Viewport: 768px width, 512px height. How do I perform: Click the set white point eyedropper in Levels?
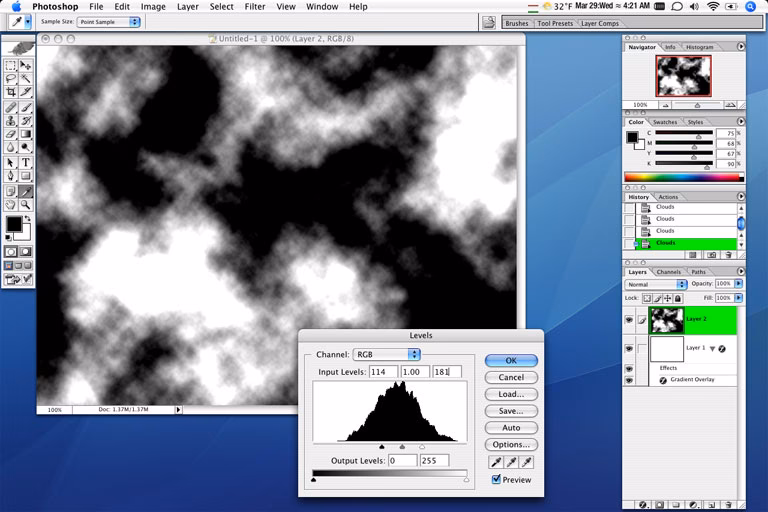click(x=528, y=462)
